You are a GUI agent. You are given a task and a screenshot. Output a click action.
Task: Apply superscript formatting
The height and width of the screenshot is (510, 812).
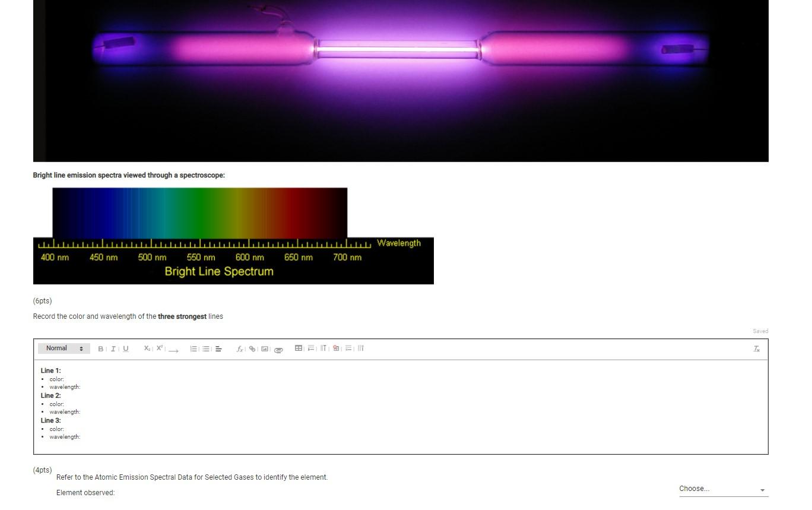pos(158,348)
